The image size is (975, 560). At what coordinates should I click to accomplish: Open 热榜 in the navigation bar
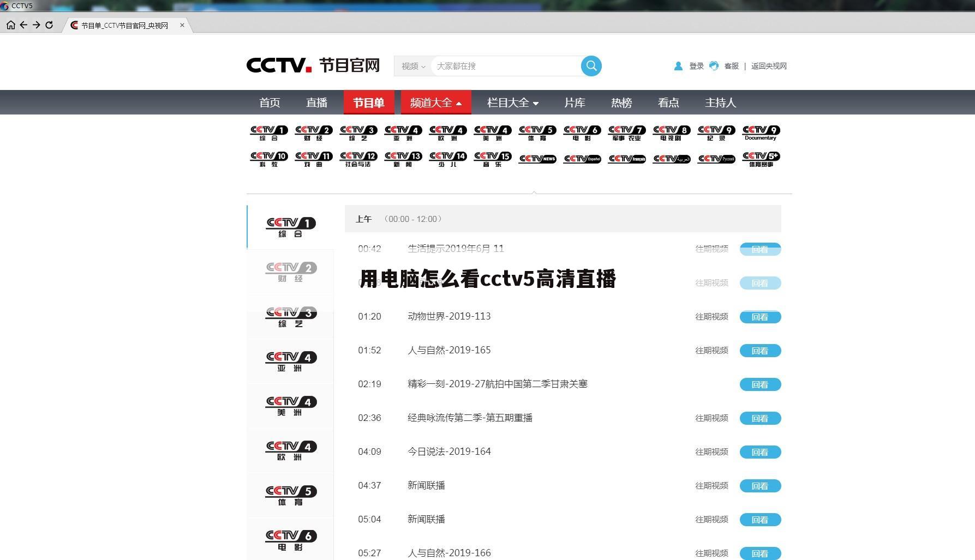click(621, 103)
